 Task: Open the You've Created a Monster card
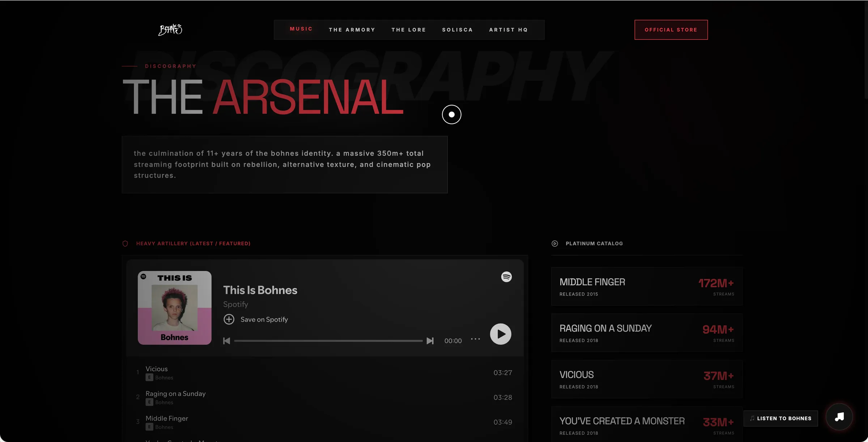647,424
